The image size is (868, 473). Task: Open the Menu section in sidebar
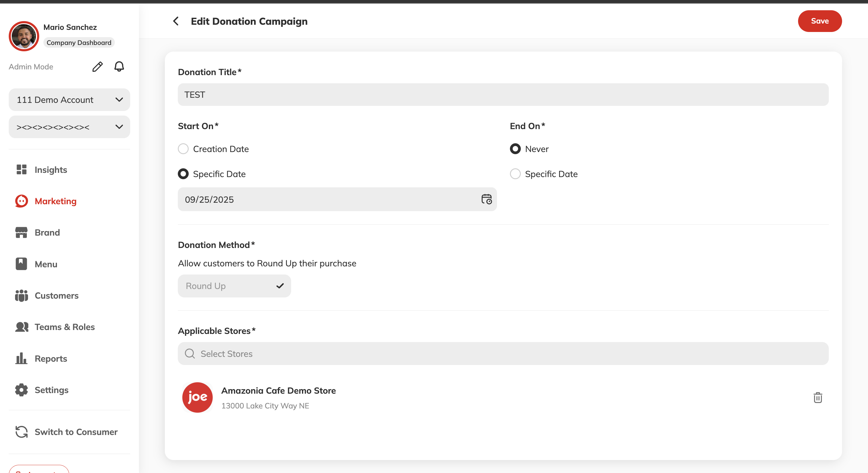coord(46,264)
